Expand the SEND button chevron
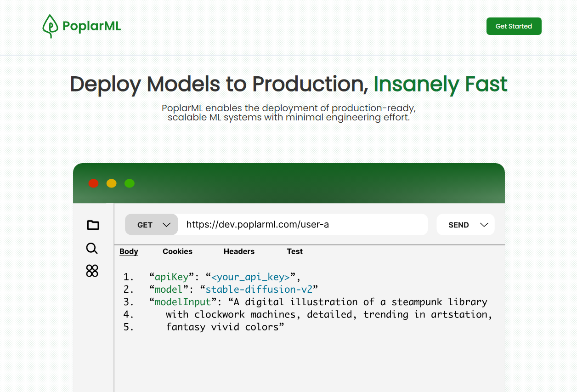577x392 pixels. pos(484,225)
